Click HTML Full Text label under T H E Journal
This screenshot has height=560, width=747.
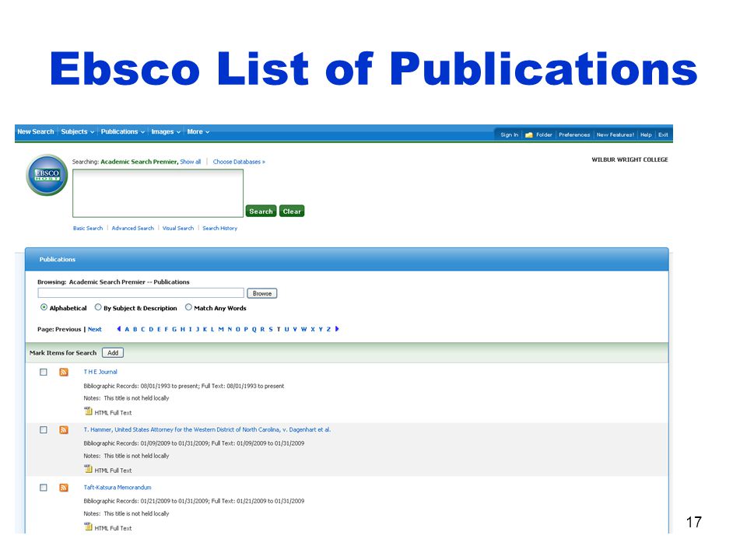coord(113,413)
